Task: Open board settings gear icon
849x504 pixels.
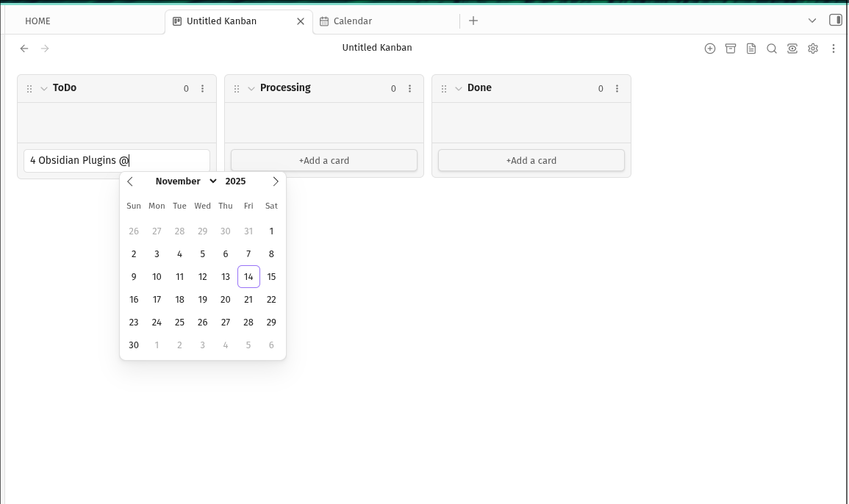Action: click(x=813, y=48)
